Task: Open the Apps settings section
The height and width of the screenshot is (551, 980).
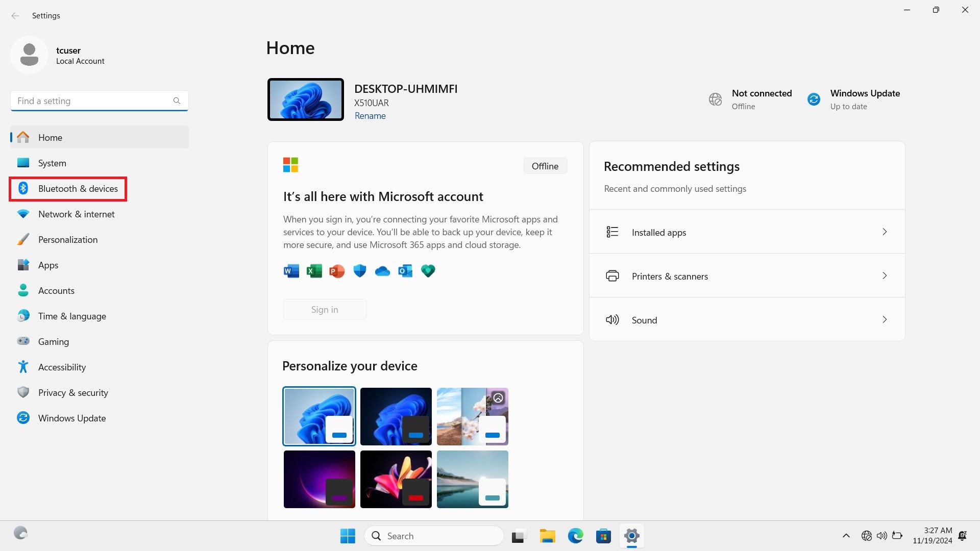Action: [x=48, y=265]
